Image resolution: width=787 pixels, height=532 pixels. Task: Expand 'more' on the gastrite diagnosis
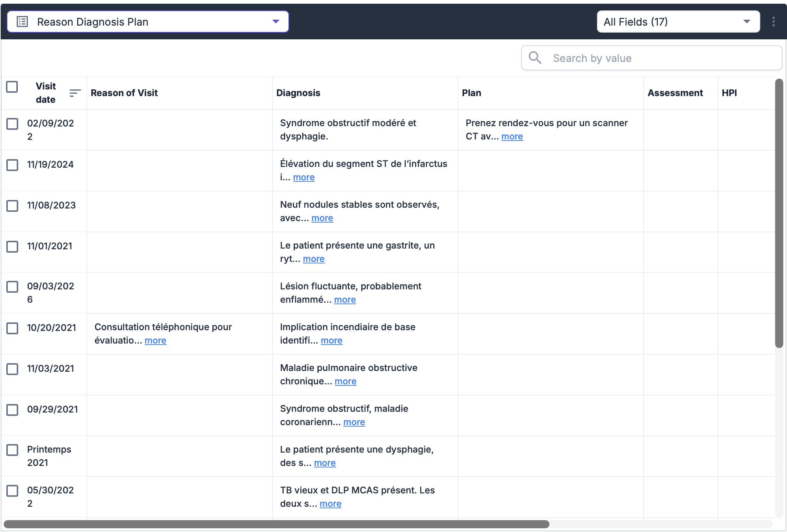[x=314, y=259]
